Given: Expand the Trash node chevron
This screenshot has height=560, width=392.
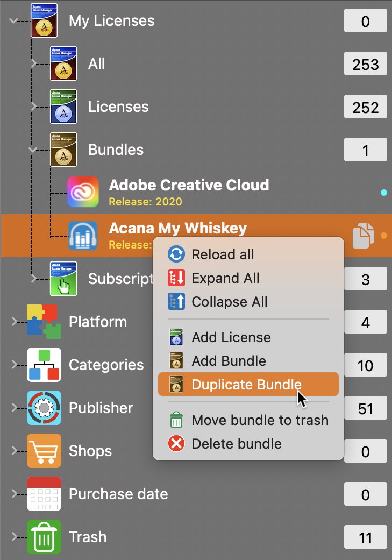Looking at the screenshot, I should pyautogui.click(x=15, y=537).
